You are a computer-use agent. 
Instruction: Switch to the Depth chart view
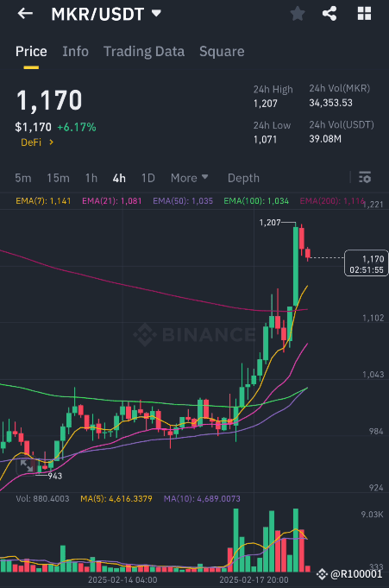coord(243,178)
